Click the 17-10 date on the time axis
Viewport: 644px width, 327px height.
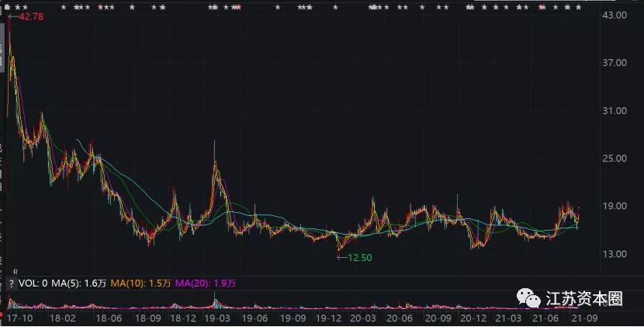(x=19, y=318)
